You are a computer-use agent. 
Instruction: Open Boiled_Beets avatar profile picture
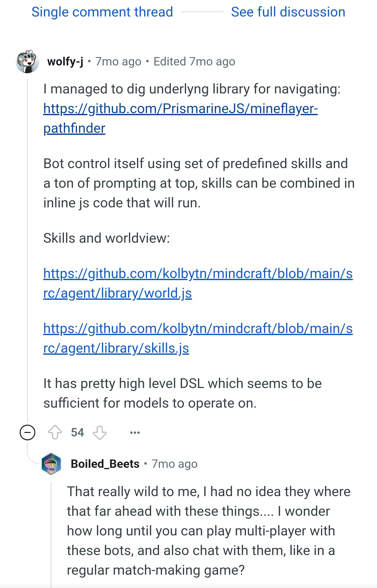[51, 464]
